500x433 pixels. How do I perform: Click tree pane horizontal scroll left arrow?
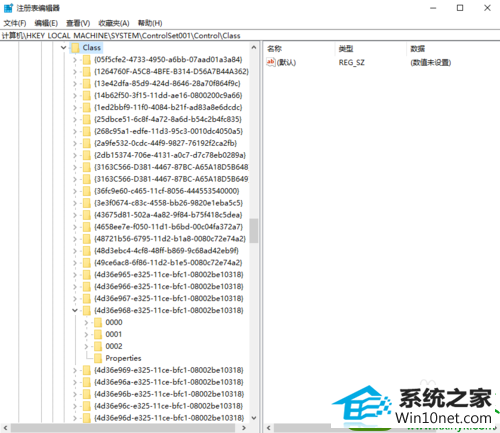[x=5, y=428]
